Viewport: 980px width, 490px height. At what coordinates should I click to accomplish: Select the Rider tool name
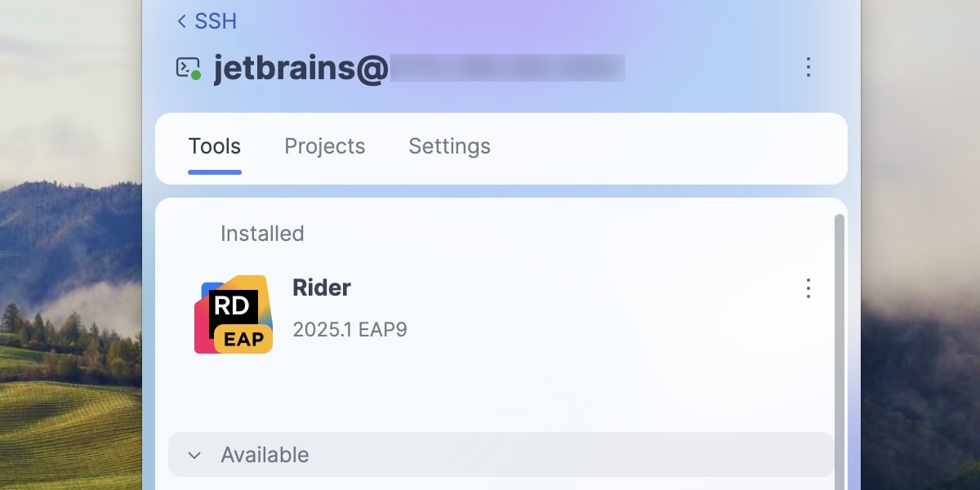click(322, 287)
